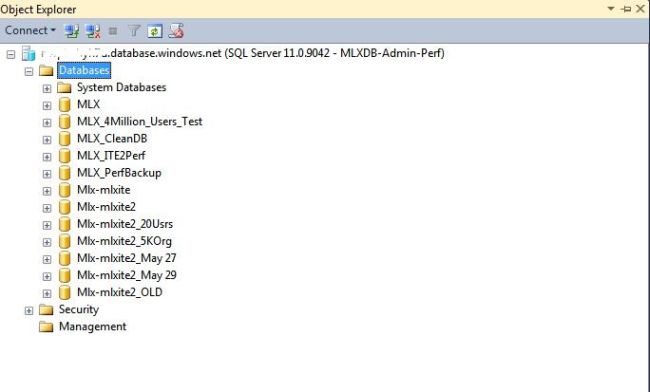Click the MLX_4Million_Users_Test database icon
The height and width of the screenshot is (392, 650).
[x=65, y=122]
